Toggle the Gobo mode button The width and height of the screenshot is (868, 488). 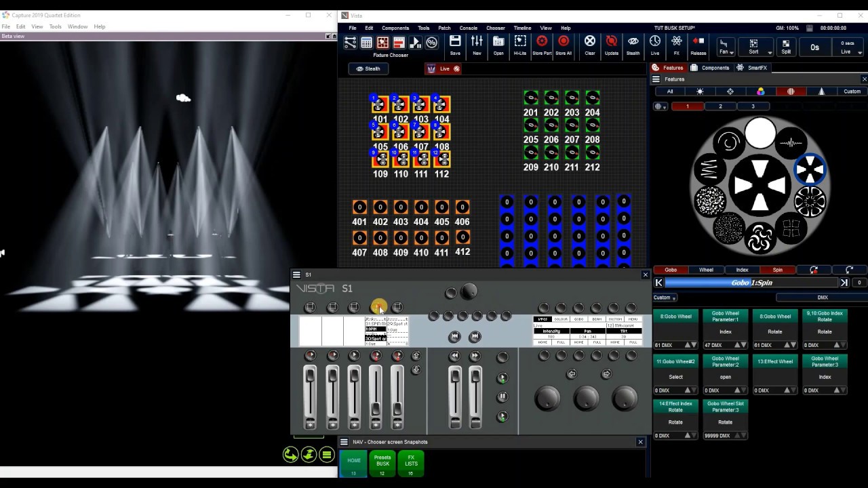point(671,270)
